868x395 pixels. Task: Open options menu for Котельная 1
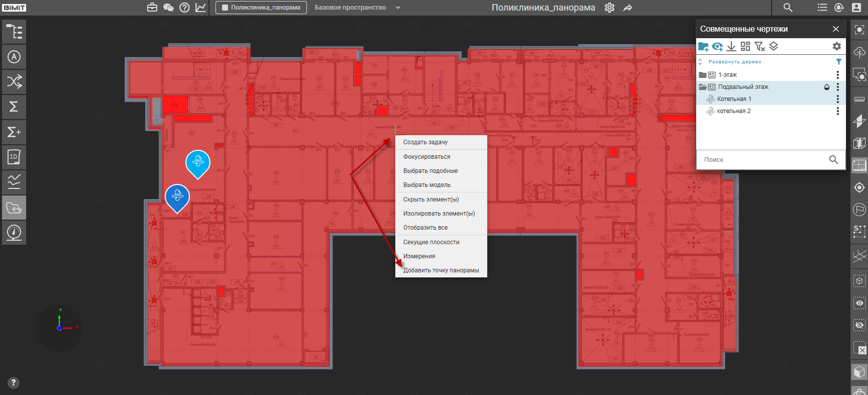point(837,99)
